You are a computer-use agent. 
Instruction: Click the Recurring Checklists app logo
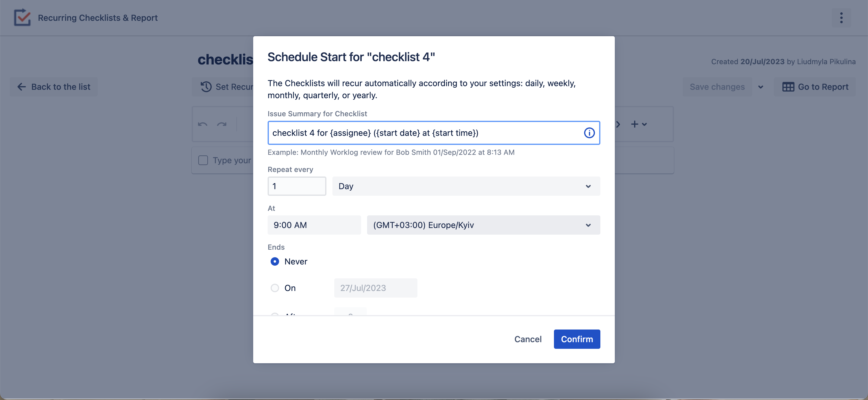22,17
